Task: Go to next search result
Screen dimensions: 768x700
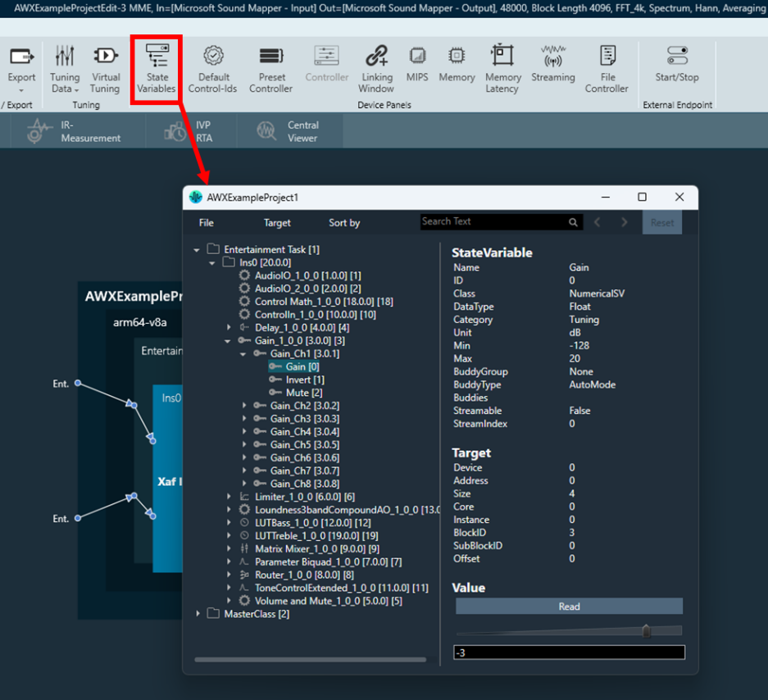Action: coord(624,222)
